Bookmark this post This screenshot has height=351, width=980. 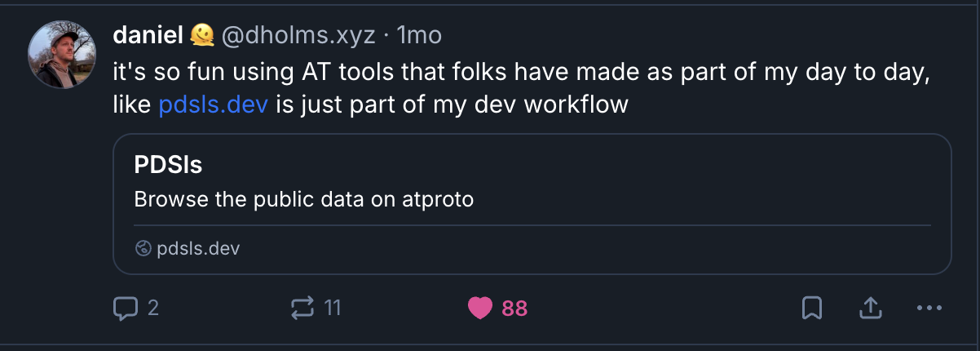click(812, 308)
